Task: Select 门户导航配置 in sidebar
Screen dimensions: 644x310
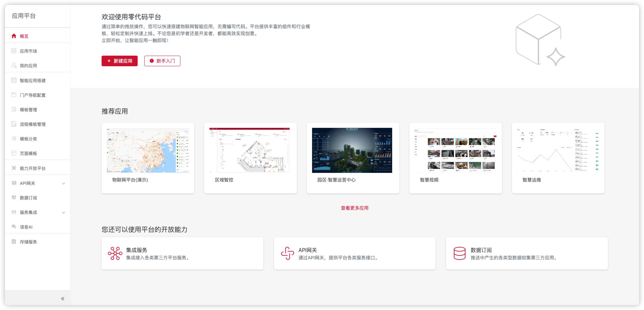Action: point(32,95)
